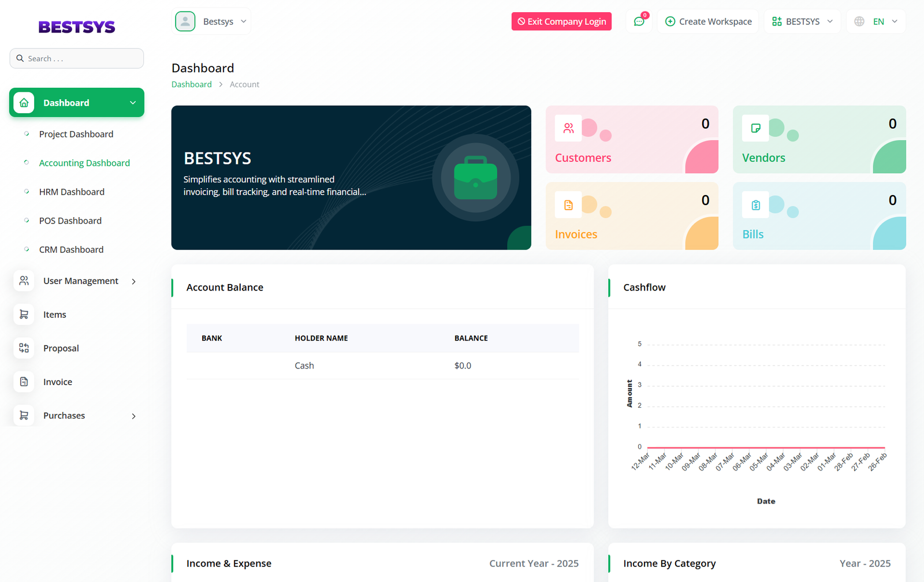Click the Dashboard home icon
Viewport: 924px width, 582px height.
(x=24, y=103)
